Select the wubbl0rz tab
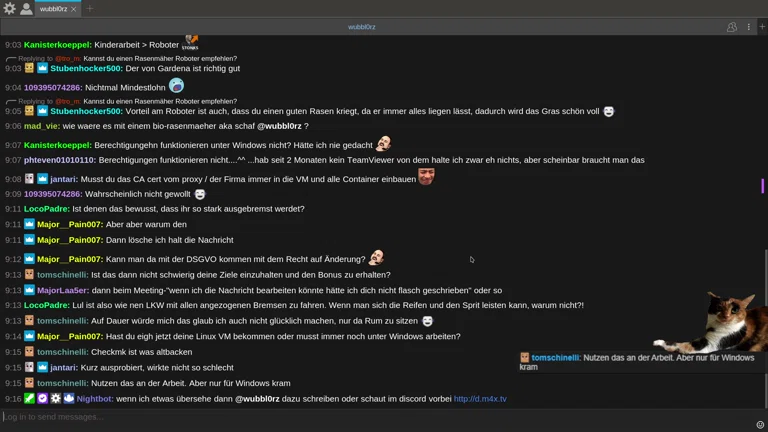 (53, 9)
